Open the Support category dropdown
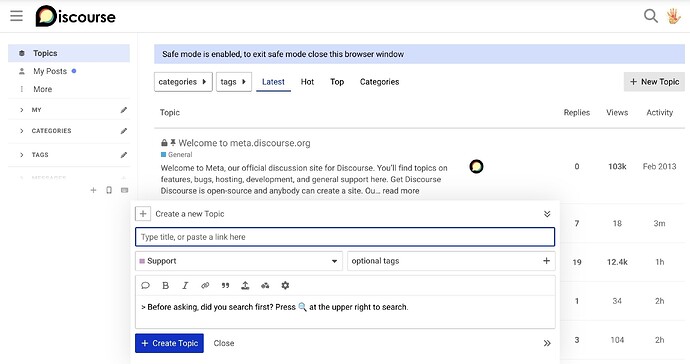This screenshot has width=690, height=364. pyautogui.click(x=239, y=261)
